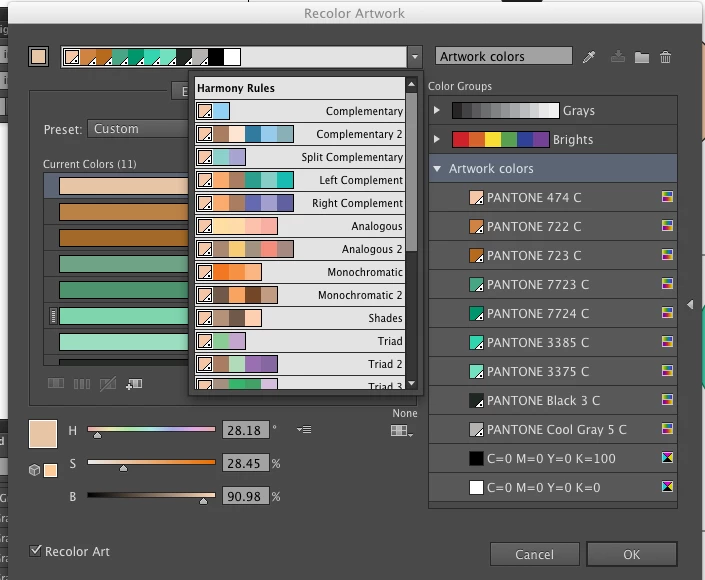Click the harmony rules list scroll down arrow
705x580 pixels.
[x=411, y=384]
